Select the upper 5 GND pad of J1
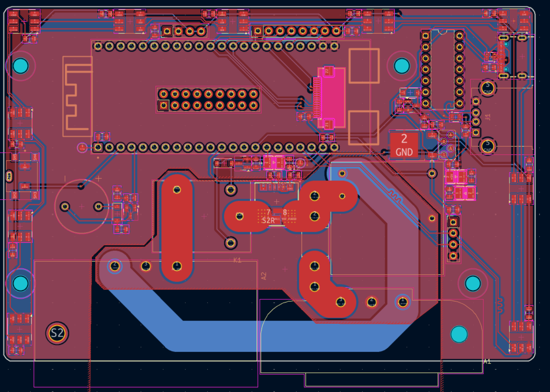This screenshot has height=392, width=550. [487, 88]
